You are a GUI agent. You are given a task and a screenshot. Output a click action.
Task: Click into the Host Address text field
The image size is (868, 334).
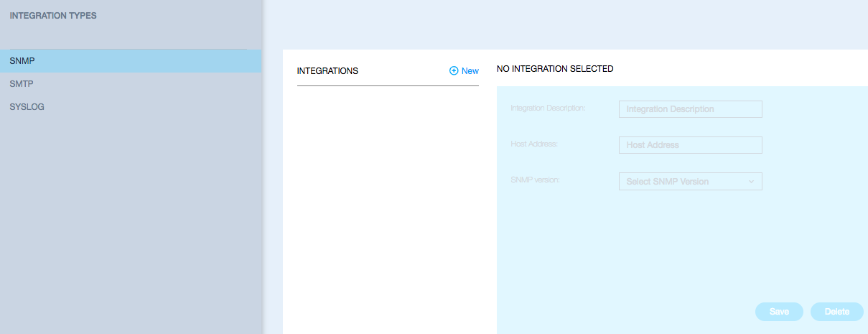click(x=689, y=145)
